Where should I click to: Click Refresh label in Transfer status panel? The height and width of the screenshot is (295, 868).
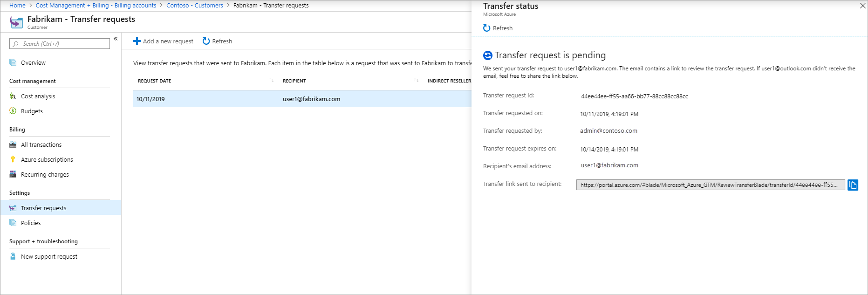click(x=503, y=28)
